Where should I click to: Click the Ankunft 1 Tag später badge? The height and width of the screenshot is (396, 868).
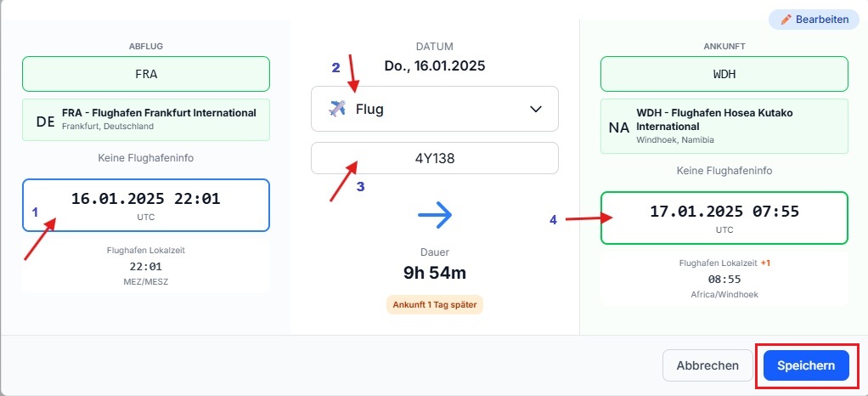[435, 304]
